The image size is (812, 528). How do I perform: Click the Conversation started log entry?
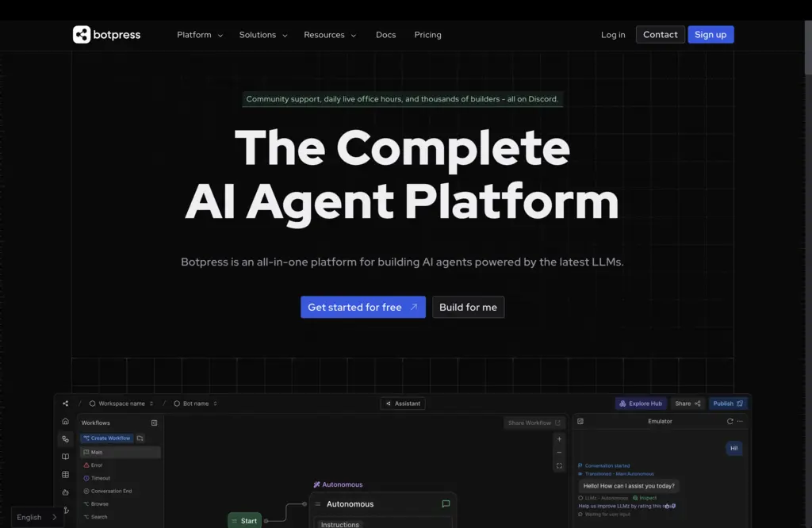pos(603,466)
